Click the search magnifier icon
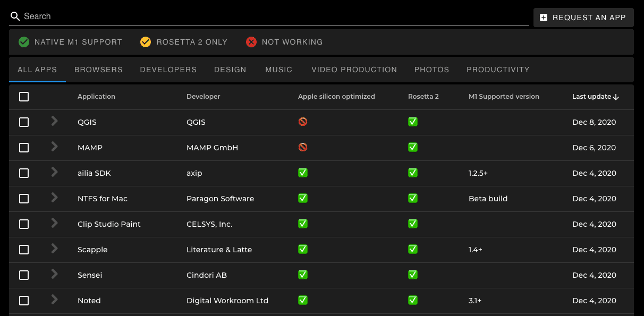644x316 pixels. click(x=15, y=16)
